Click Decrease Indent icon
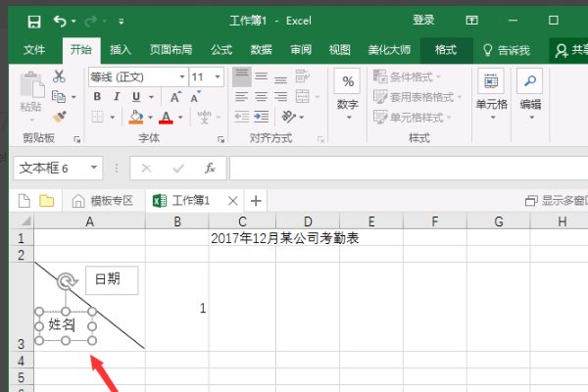The image size is (588, 392). (x=242, y=117)
